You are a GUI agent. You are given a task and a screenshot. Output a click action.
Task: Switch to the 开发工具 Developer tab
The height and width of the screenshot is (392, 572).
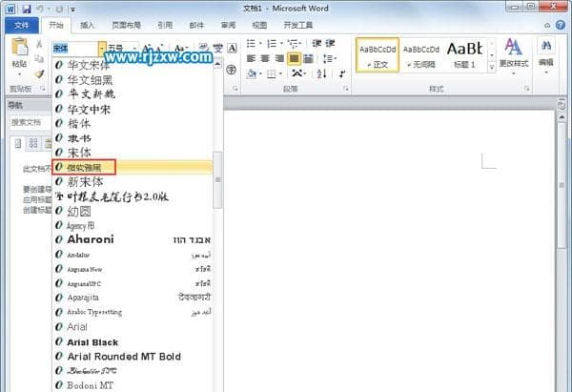coord(298,25)
